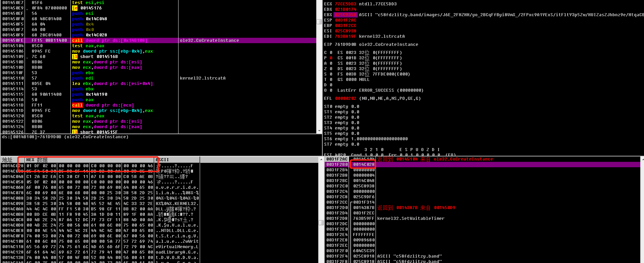This screenshot has width=644, height=263.
Task: Select the lea ebx,[esi+0x4] instruction row
Action: pyautogui.click(x=158, y=84)
